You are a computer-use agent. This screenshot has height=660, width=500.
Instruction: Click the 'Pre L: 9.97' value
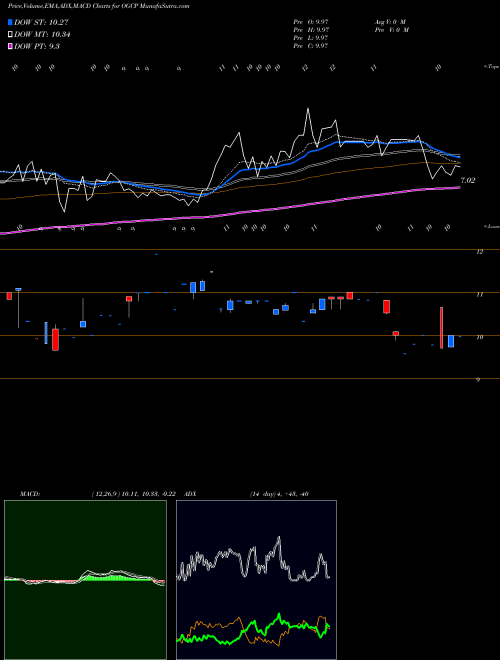pyautogui.click(x=311, y=38)
